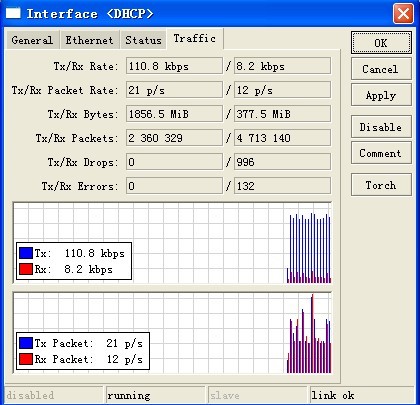Click the Tx/Rx Drops label
This screenshot has height=405, width=420.
(x=83, y=162)
